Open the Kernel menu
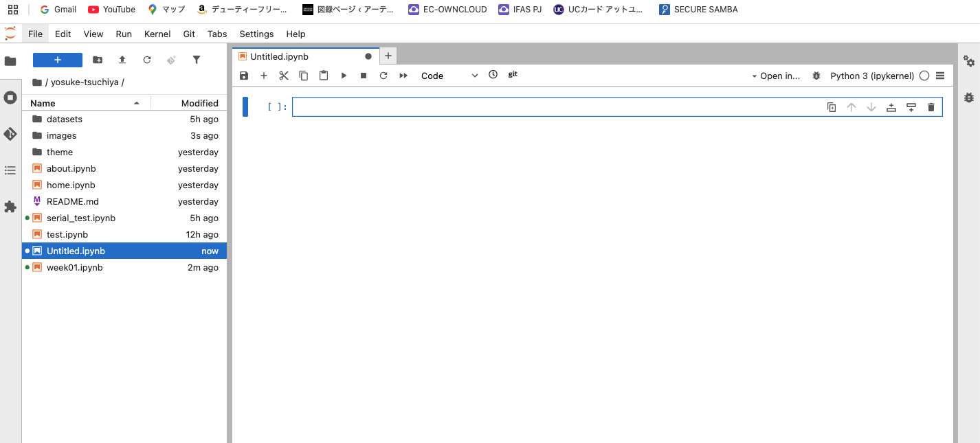This screenshot has height=443, width=980. point(157,34)
